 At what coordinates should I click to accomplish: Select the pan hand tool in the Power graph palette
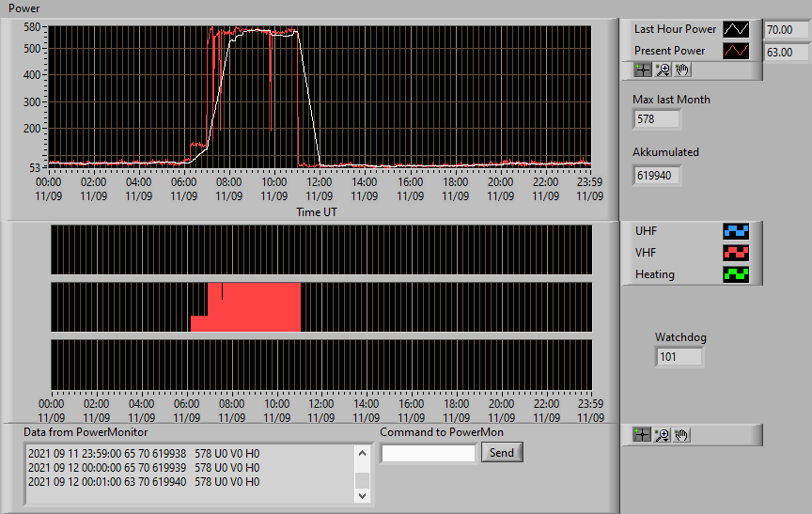(682, 70)
